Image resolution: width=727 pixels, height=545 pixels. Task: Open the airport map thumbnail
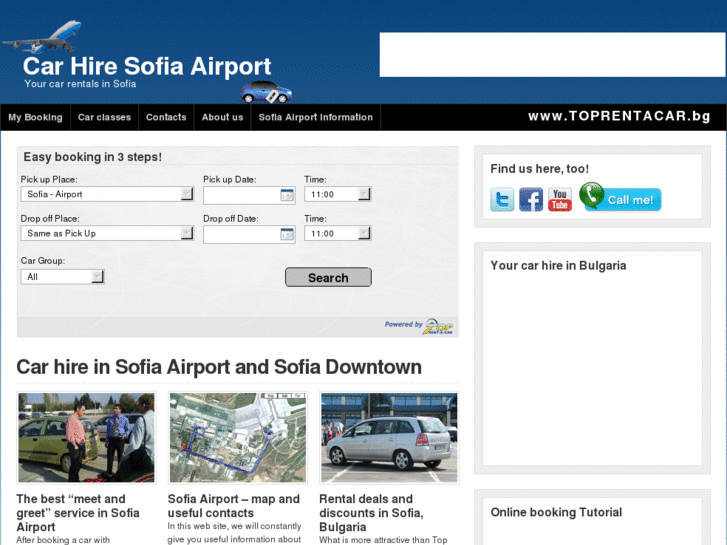tap(238, 438)
